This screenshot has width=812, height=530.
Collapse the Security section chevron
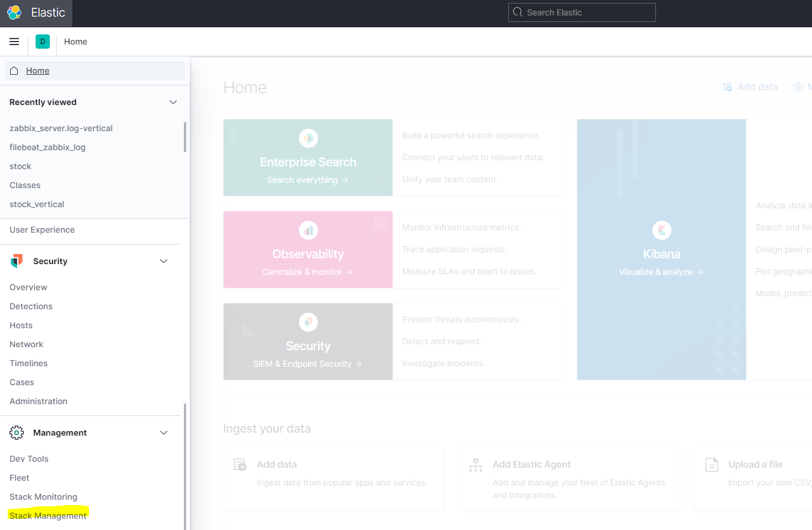pyautogui.click(x=164, y=261)
